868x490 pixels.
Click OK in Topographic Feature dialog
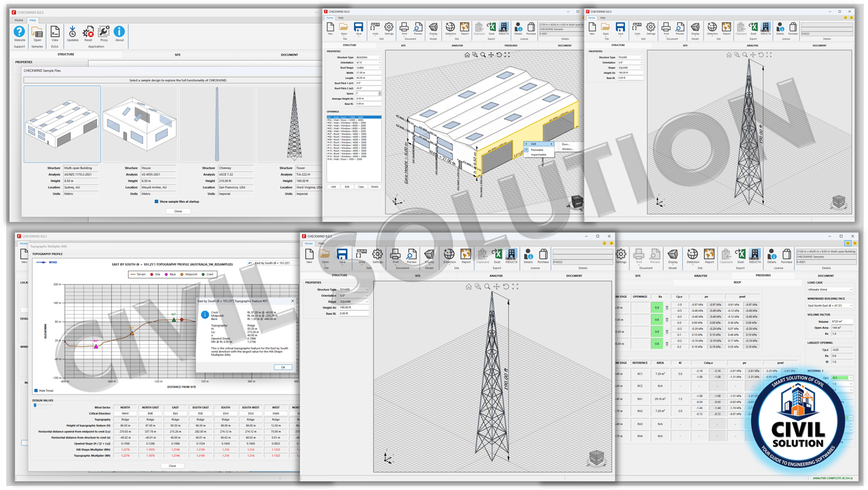point(283,367)
